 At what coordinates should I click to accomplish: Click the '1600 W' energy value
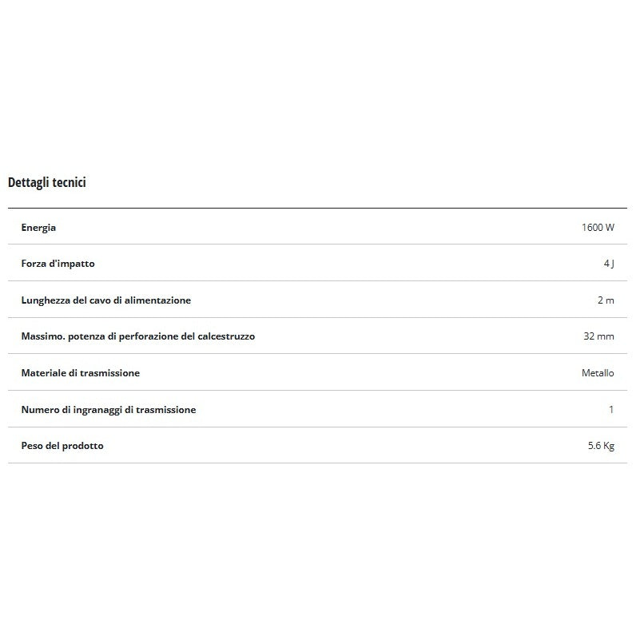point(598,228)
